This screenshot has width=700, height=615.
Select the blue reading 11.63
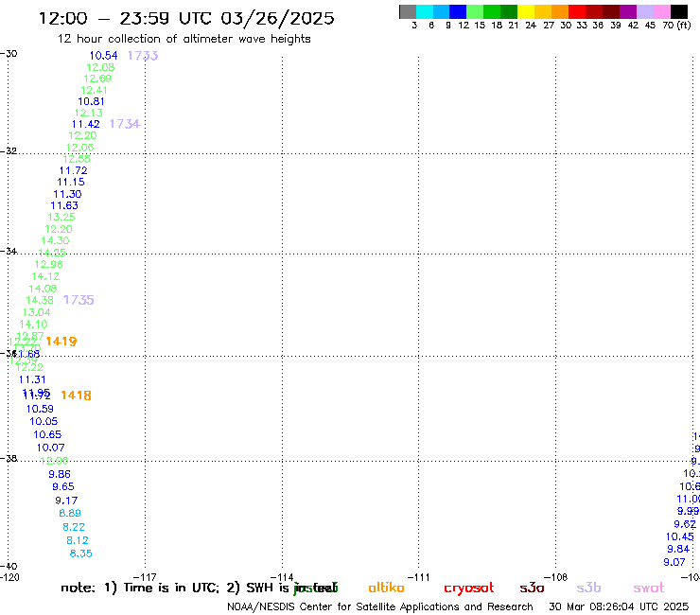coord(64,205)
